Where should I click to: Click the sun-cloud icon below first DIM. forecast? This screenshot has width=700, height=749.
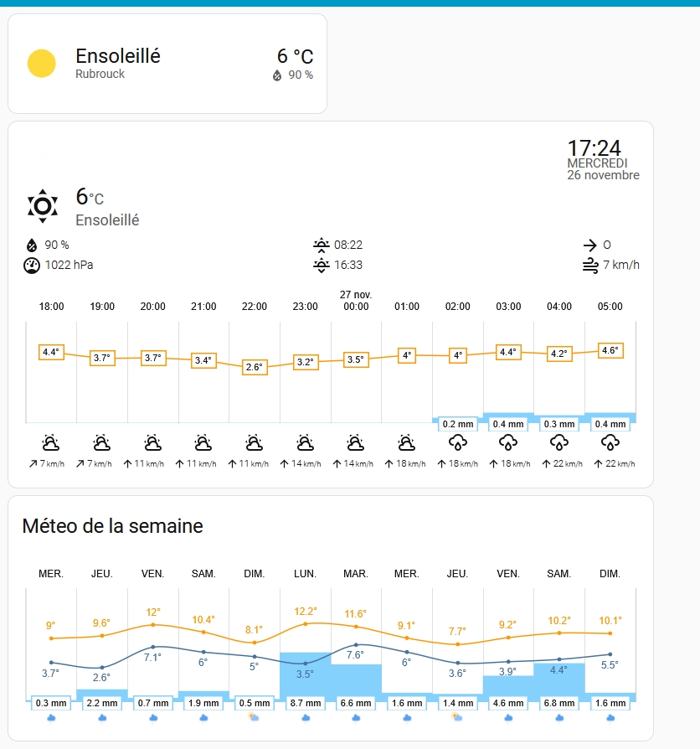(x=254, y=718)
